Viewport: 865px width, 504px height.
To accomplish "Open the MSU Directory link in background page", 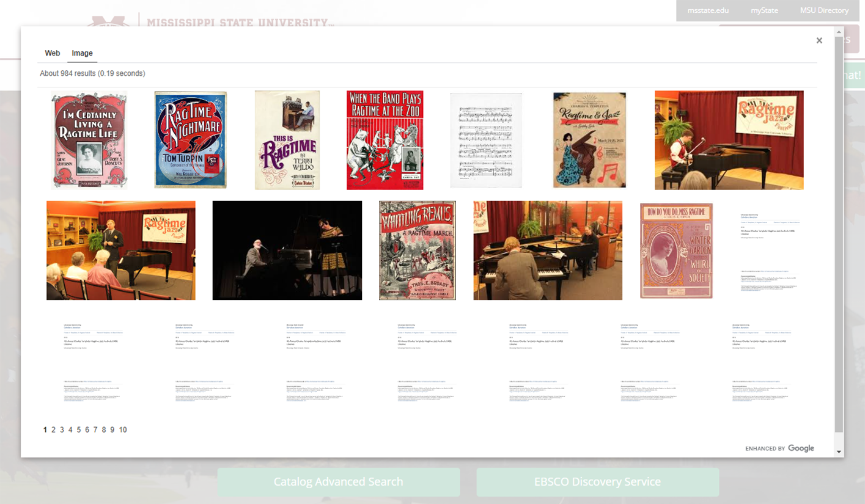I will [824, 10].
